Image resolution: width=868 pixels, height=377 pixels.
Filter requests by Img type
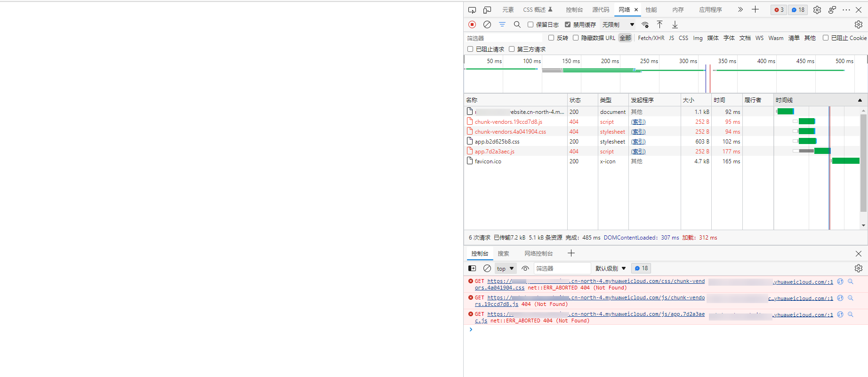click(698, 38)
